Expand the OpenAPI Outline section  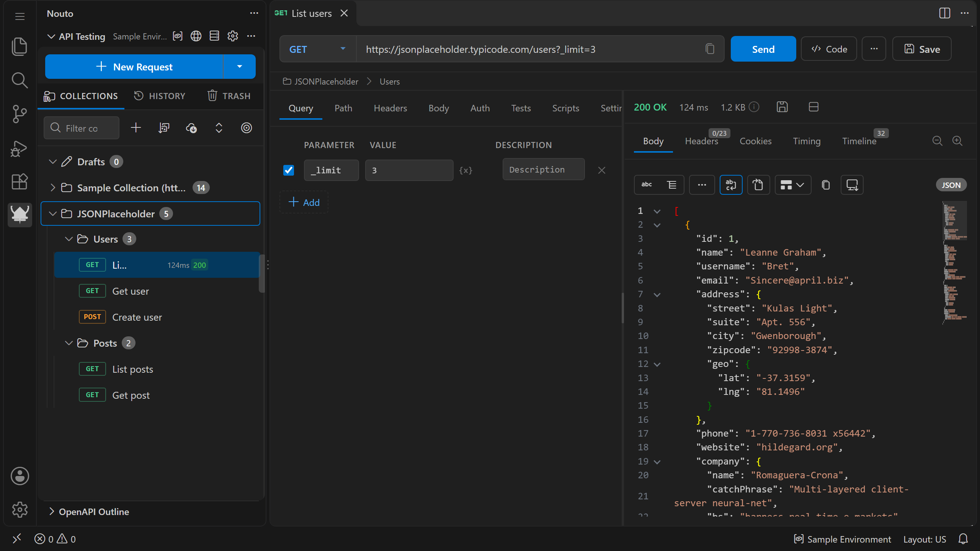51,512
